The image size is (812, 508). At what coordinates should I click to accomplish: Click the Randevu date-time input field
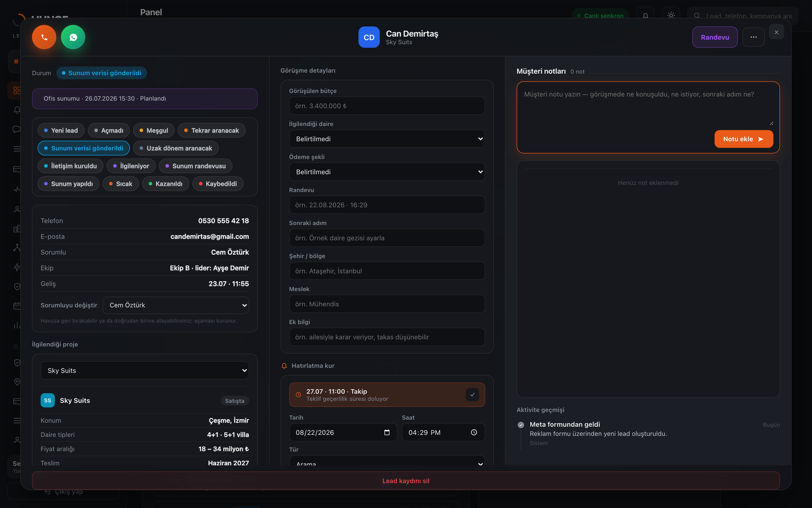387,205
